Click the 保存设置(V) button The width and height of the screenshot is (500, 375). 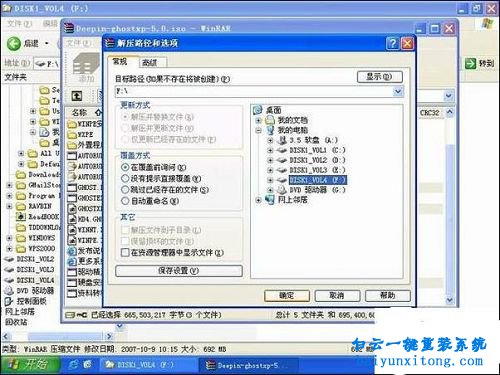coord(179,271)
